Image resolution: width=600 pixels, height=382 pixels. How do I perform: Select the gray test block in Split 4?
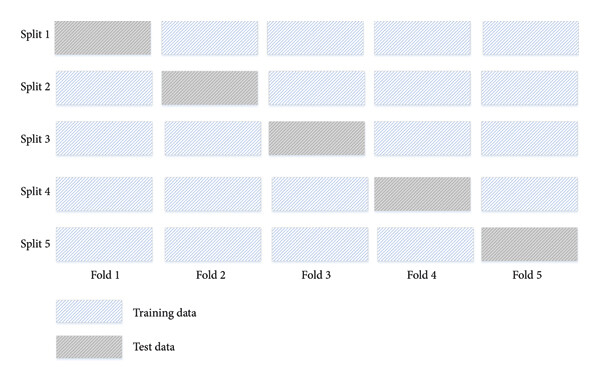point(422,194)
